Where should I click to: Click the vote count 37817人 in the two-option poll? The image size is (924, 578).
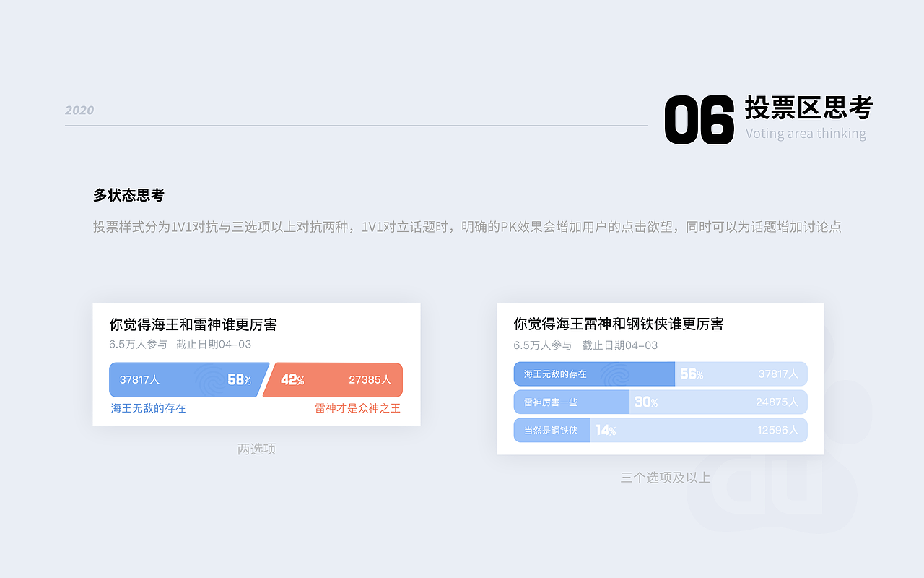coord(140,380)
